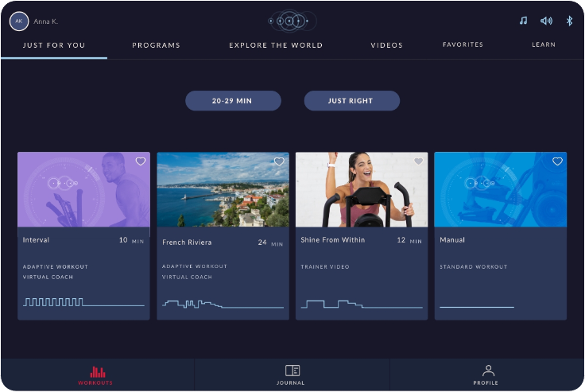The width and height of the screenshot is (585, 392).
Task: Switch to Explore The World tab
Action: 276,45
